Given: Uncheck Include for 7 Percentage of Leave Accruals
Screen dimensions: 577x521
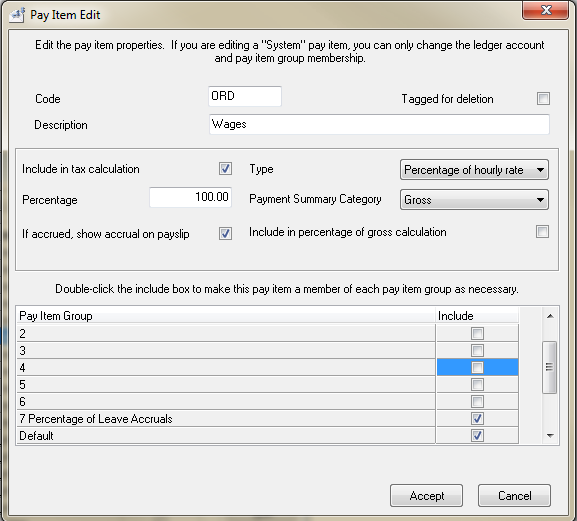Looking at the screenshot, I should tap(477, 418).
